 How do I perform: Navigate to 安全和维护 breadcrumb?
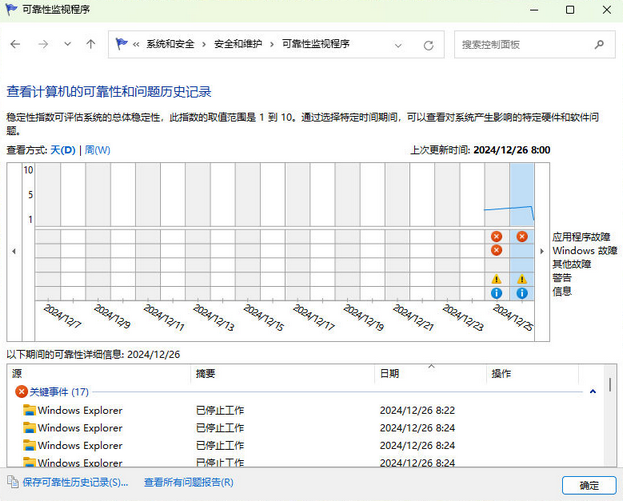point(239,45)
